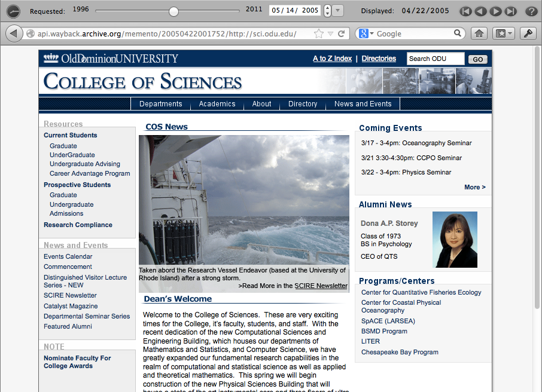This screenshot has width=542, height=392.
Task: Open the Current Students link
Action: pos(70,136)
